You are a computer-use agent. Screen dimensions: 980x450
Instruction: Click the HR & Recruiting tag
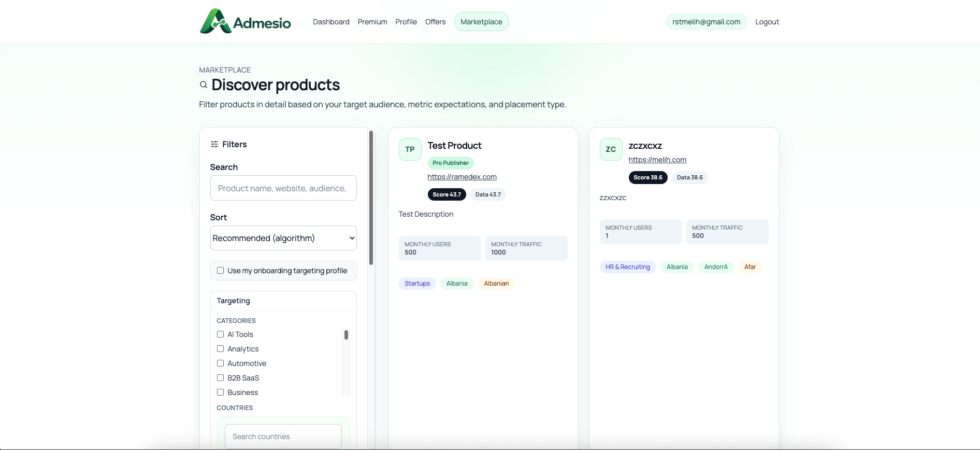[x=627, y=267]
